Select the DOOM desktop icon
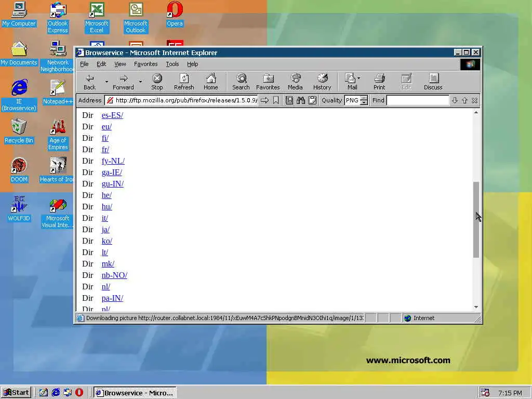 19,170
